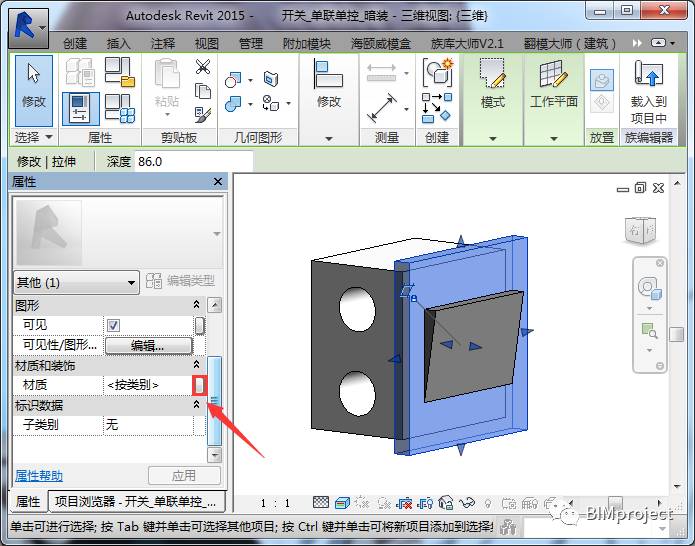Viewport: 695px width, 546px height.
Task: Click the visual style cube icon
Action: pos(342,503)
